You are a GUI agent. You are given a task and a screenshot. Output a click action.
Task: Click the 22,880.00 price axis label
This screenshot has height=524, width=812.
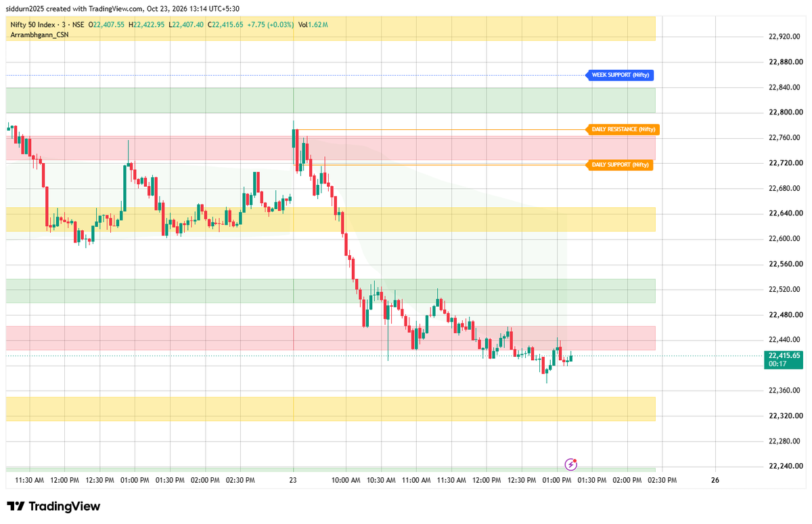click(786, 62)
